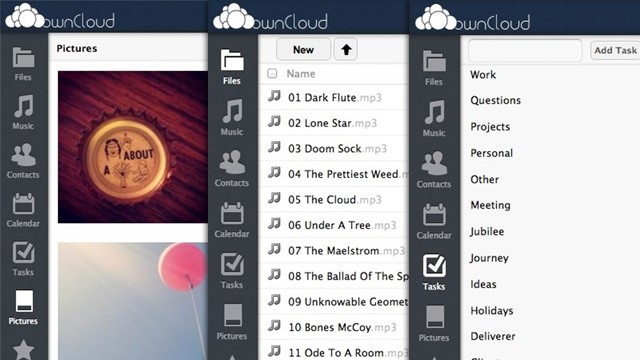
Task: Click the star icon in the Pictures window sidebar
Action: [23, 350]
